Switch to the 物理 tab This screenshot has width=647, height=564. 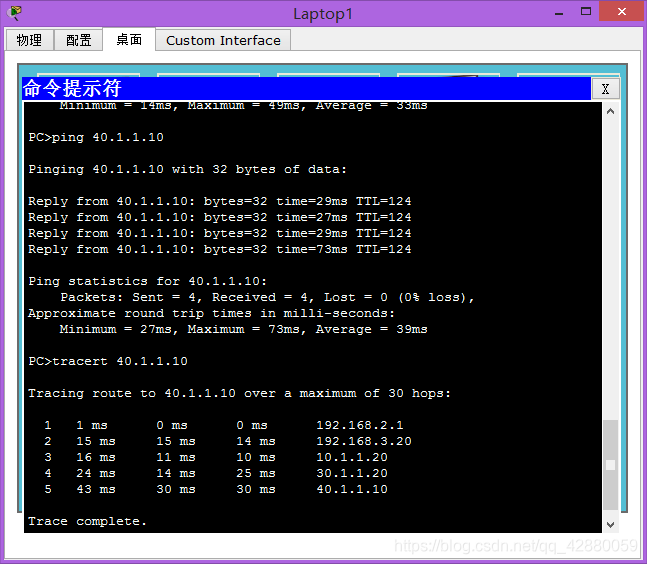[29, 40]
